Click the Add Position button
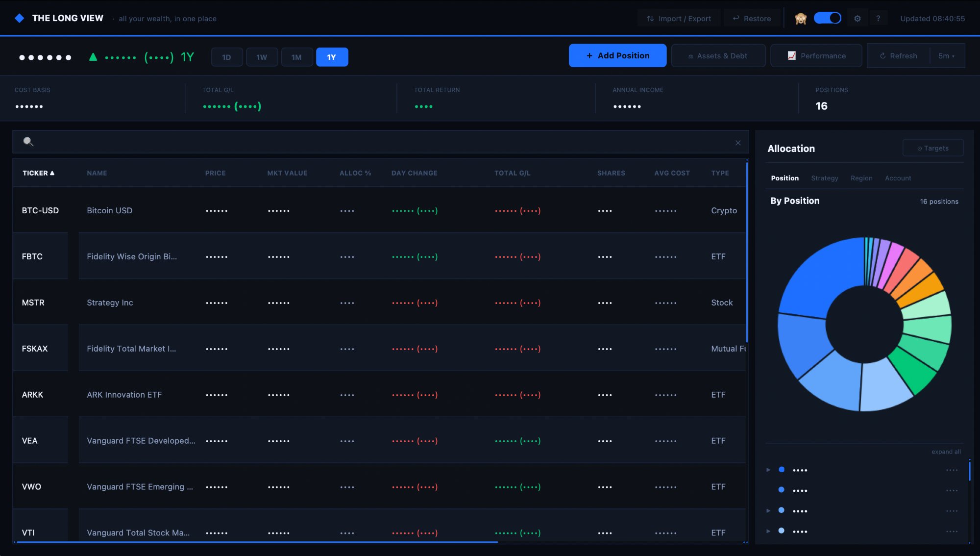 617,55
